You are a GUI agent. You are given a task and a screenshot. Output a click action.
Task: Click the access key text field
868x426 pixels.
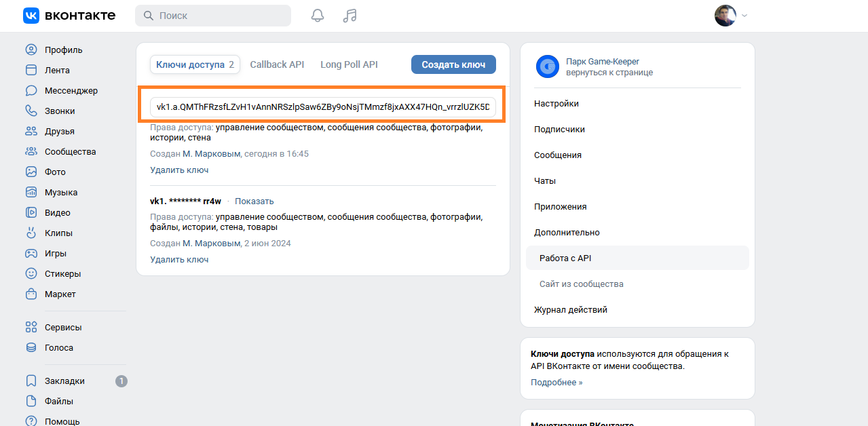coord(322,107)
